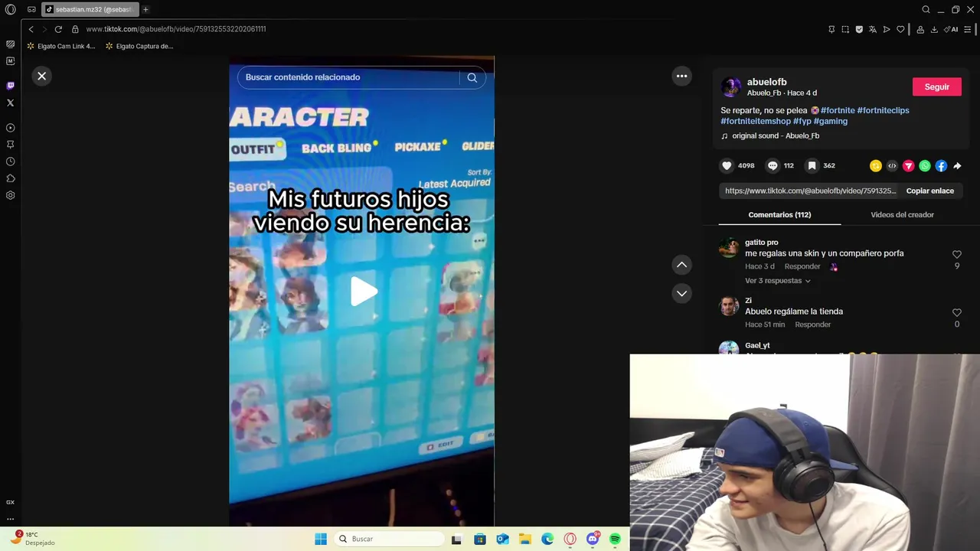Screen dimensions: 980x551
Task: Click the 'Buscar contenido relacionado' search field
Action: [348, 77]
